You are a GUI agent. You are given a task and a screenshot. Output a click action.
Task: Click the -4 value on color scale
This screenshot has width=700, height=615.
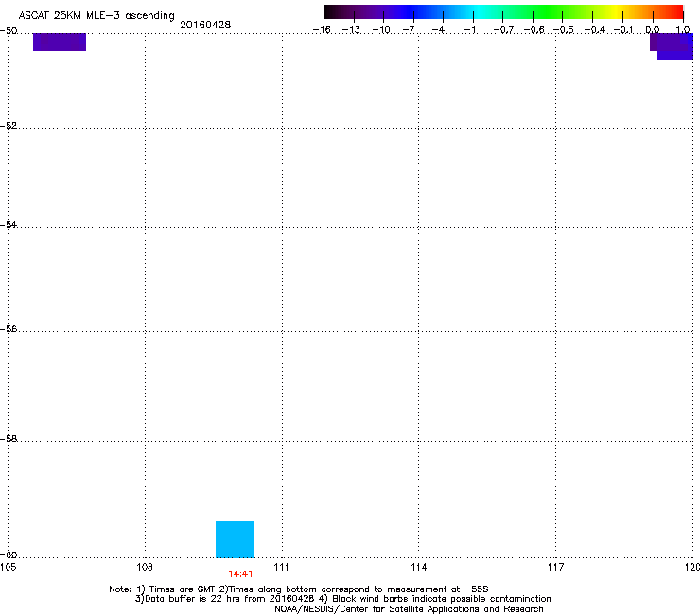pos(438,30)
